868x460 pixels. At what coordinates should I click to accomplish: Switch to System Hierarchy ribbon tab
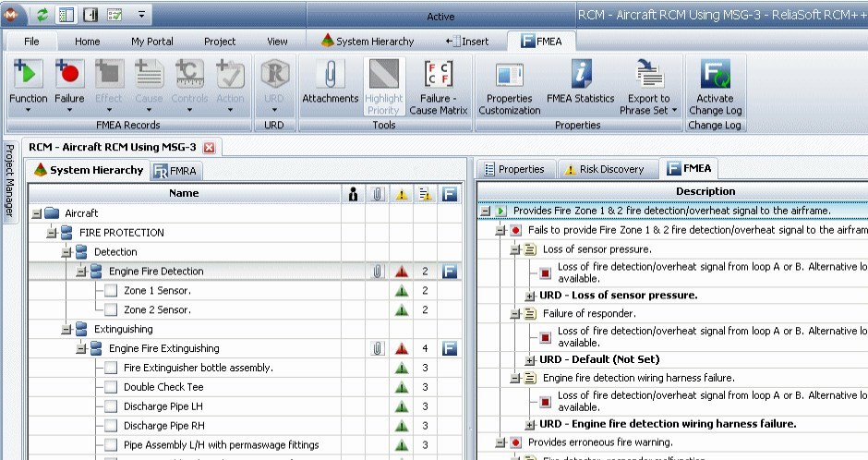point(368,42)
